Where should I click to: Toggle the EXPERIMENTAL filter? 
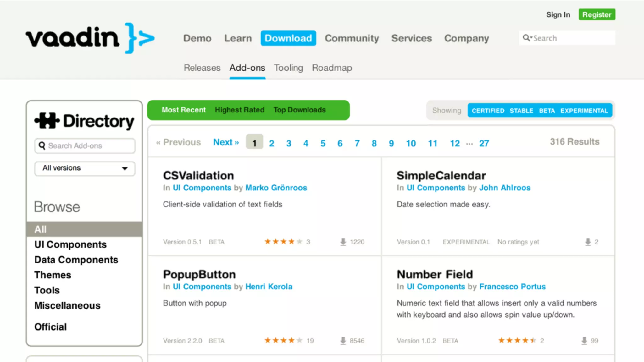(x=584, y=111)
